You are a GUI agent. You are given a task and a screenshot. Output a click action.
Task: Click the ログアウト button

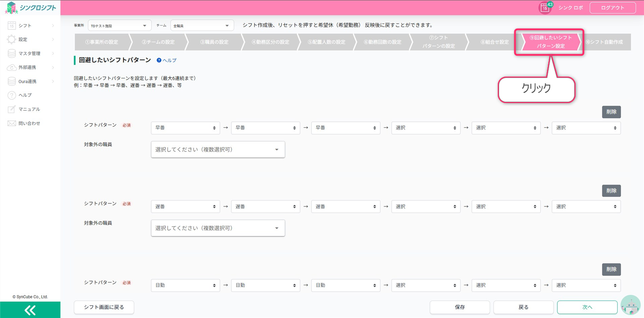pos(612,8)
